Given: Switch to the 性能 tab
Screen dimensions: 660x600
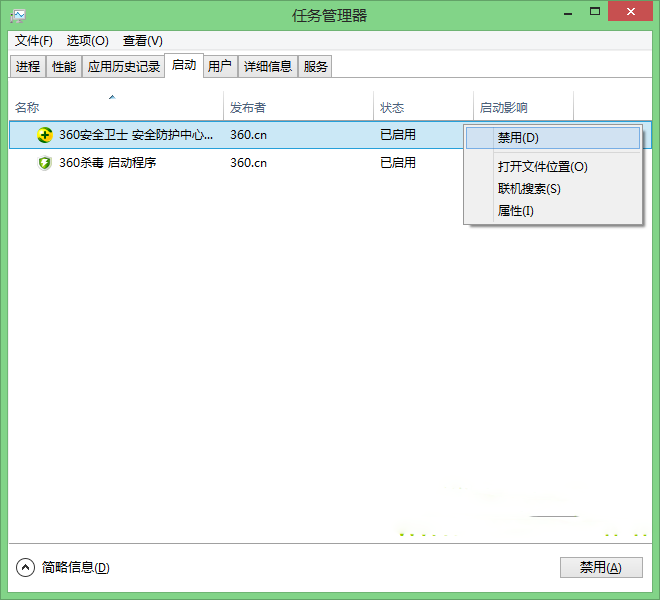Looking at the screenshot, I should click(64, 67).
